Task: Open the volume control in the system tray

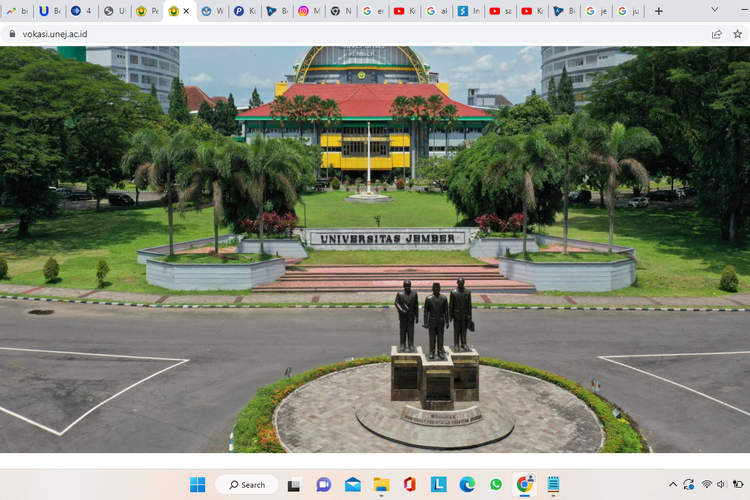Action: (x=722, y=485)
